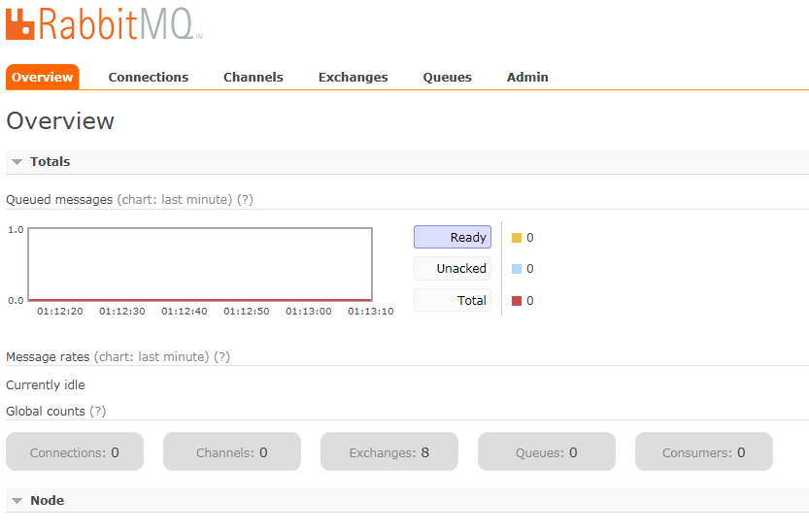Collapse the Totals section triangle
Screen dimensions: 809x532
[x=17, y=162]
